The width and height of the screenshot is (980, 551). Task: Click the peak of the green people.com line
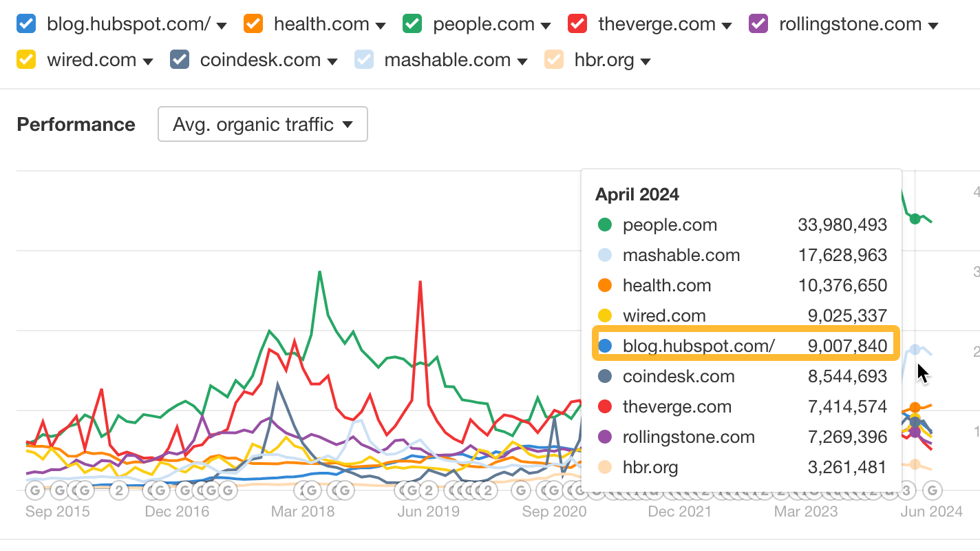[x=320, y=273]
